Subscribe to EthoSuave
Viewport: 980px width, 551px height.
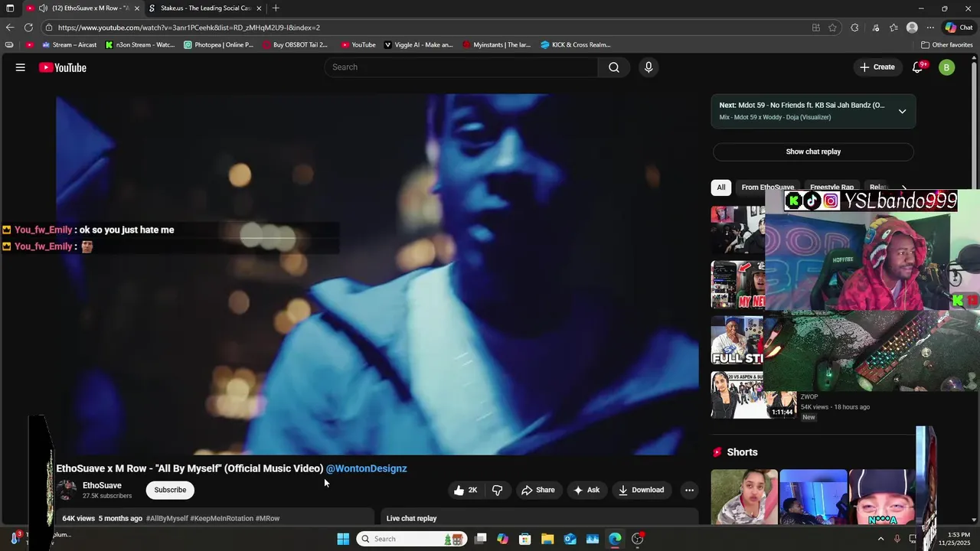(x=170, y=490)
